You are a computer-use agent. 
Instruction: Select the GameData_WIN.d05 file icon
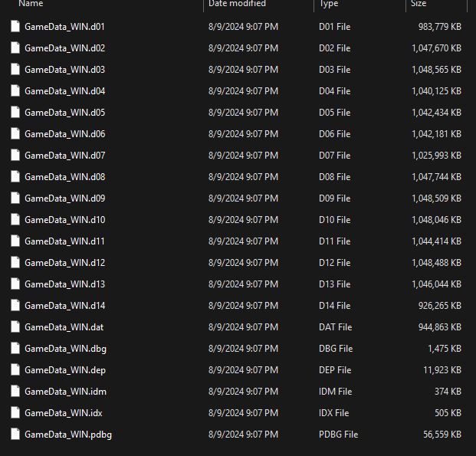point(15,113)
